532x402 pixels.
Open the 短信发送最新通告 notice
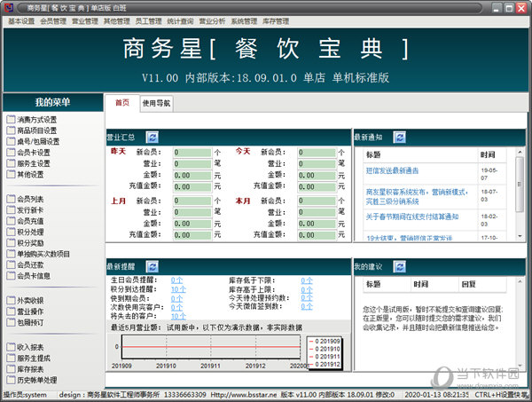point(392,170)
